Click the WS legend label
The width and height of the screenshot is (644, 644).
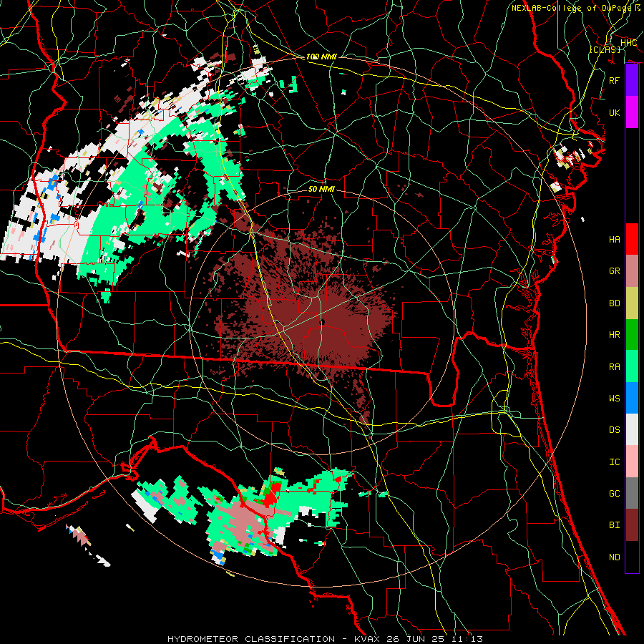point(614,399)
